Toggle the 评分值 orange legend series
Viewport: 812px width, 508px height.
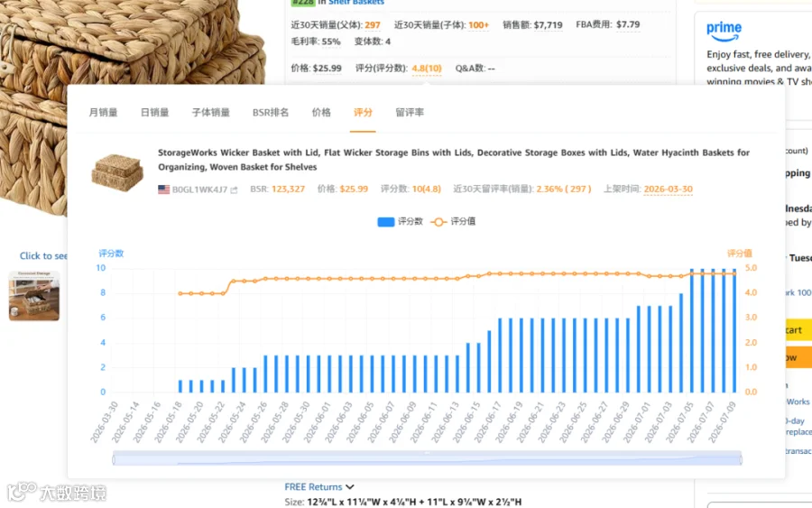tap(453, 222)
